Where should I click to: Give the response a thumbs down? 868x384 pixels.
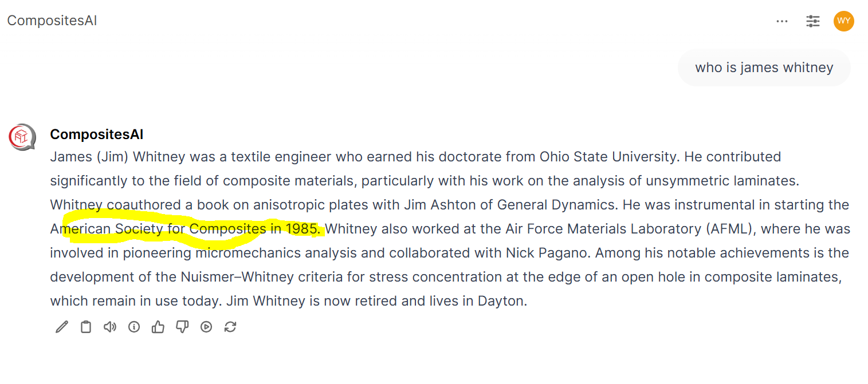point(182,327)
